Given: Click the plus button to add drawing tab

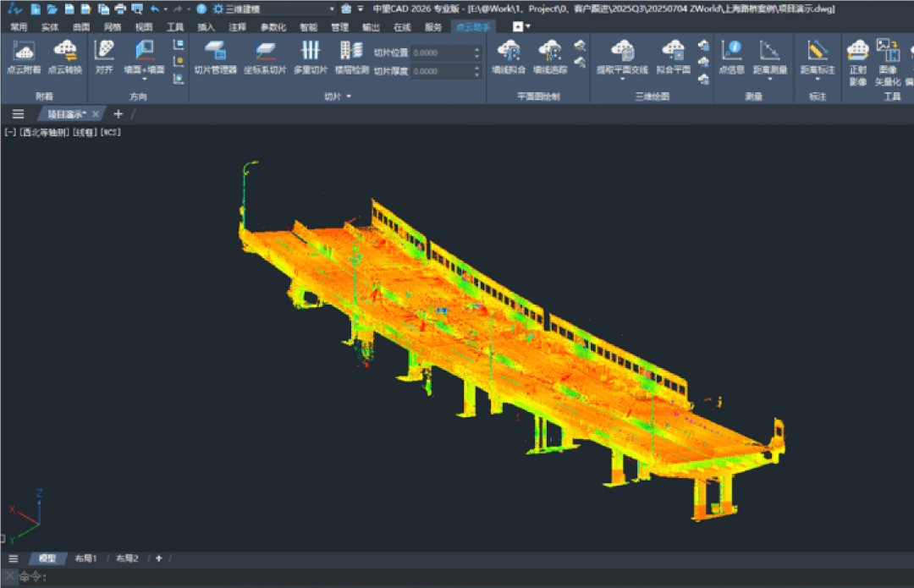Looking at the screenshot, I should click(118, 113).
